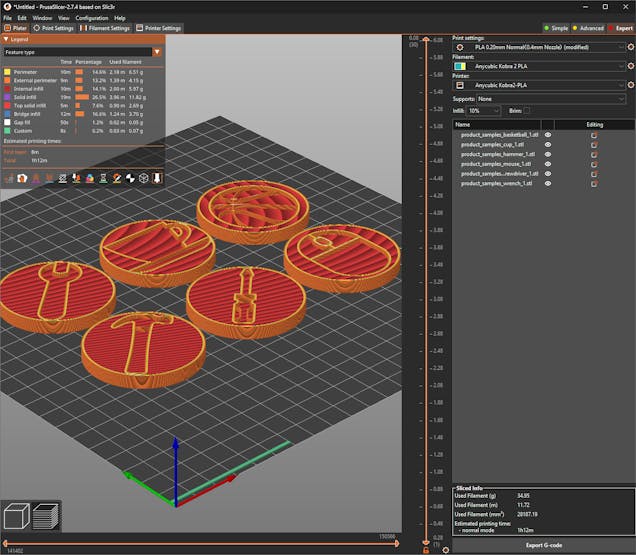
Task: Enable the Brim checkbox
Action: point(527,110)
